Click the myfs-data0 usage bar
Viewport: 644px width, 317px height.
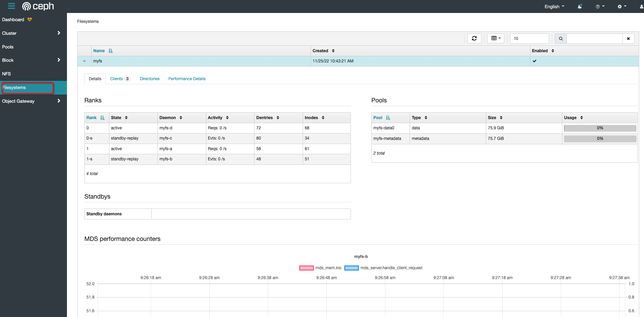tap(600, 128)
